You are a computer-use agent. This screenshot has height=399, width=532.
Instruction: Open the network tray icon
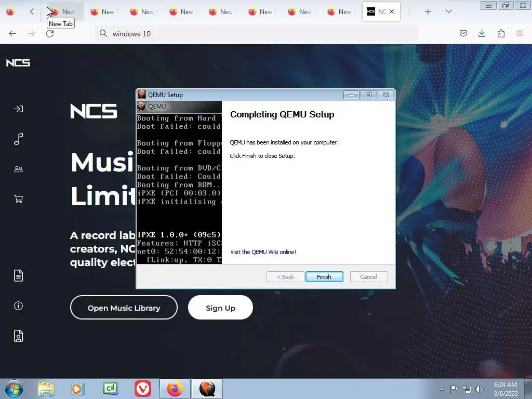pos(467,389)
